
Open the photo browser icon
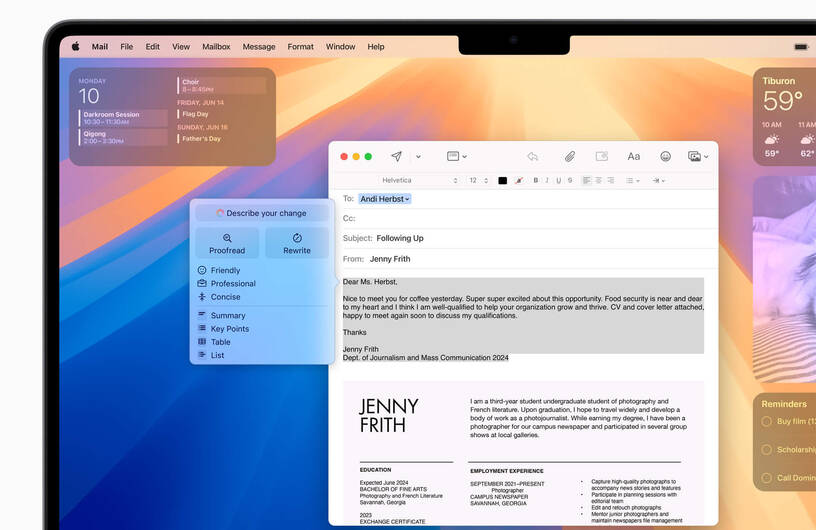[697, 156]
